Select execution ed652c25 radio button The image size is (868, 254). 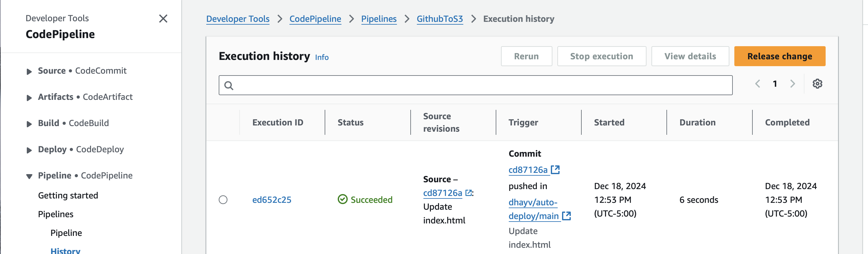(223, 200)
